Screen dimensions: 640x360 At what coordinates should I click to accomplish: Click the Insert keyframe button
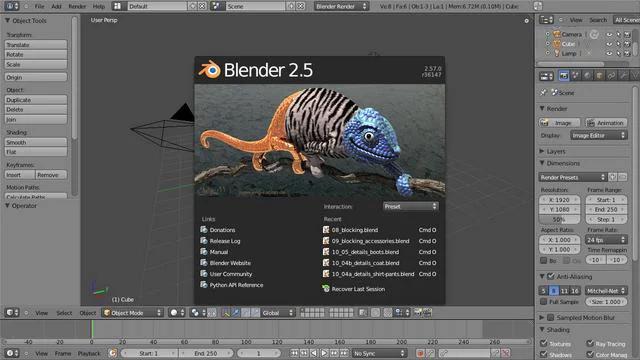click(20, 175)
